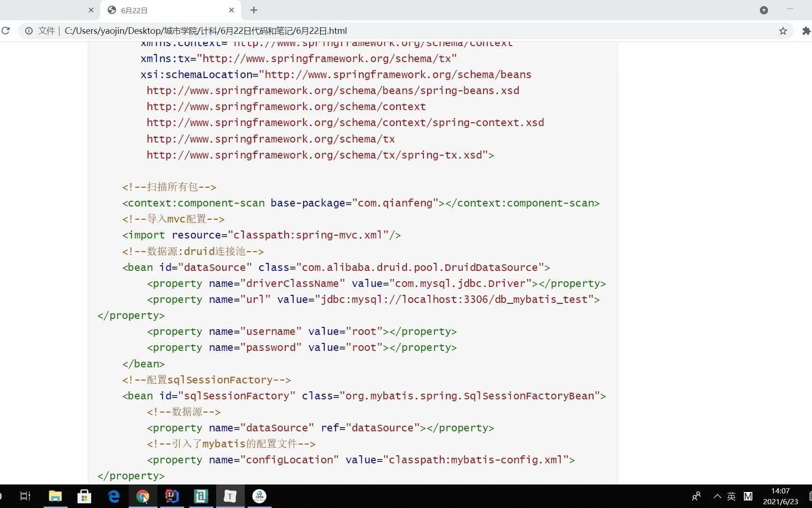The height and width of the screenshot is (508, 812).
Task: Click the username property line
Action: tap(302, 332)
